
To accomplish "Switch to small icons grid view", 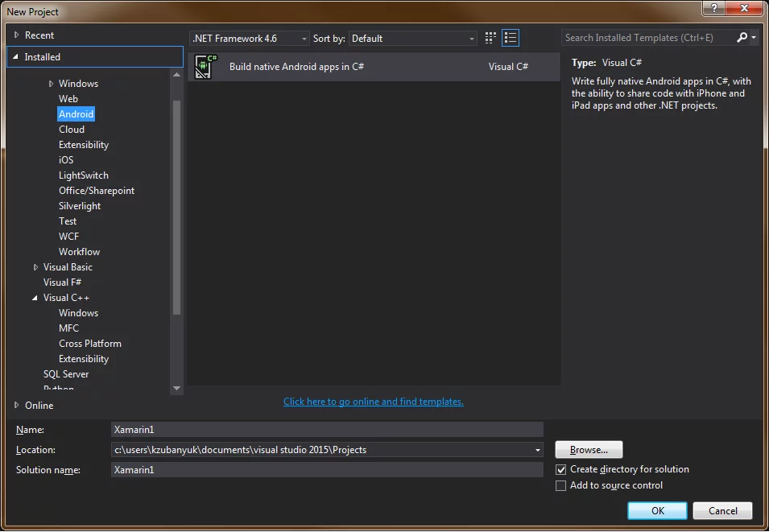I will pos(491,38).
